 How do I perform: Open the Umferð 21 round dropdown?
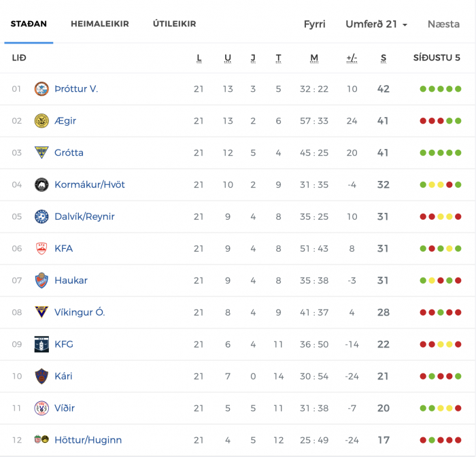click(x=377, y=24)
